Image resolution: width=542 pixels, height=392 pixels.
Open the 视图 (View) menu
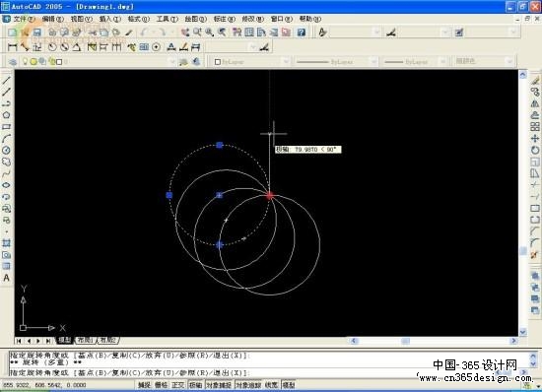(x=81, y=19)
